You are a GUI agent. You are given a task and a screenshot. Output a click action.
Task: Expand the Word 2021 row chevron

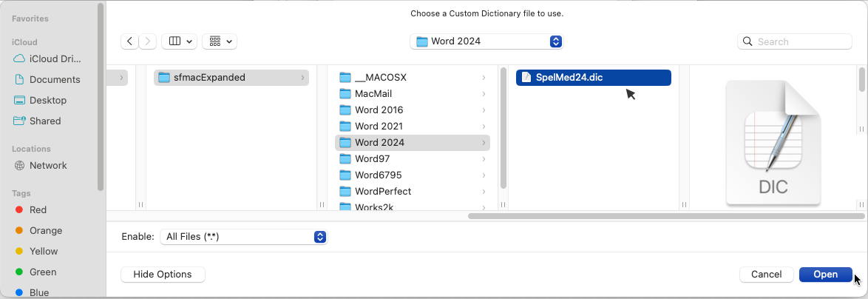click(484, 127)
